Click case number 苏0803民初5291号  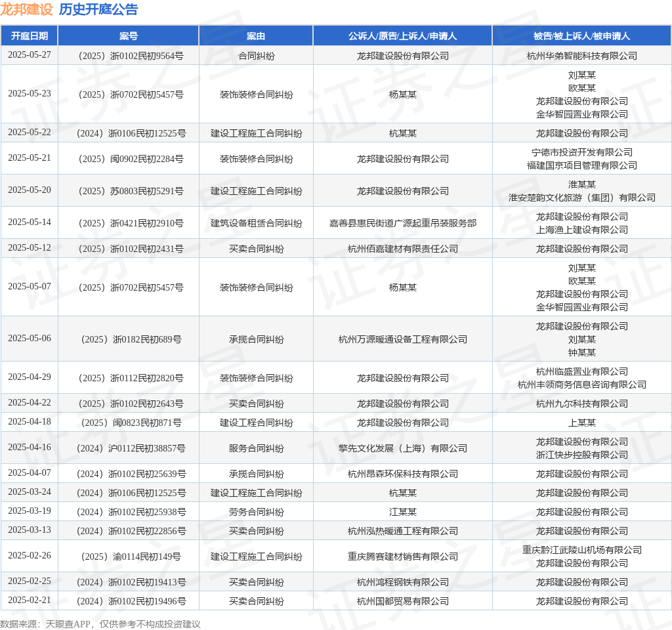click(131, 191)
